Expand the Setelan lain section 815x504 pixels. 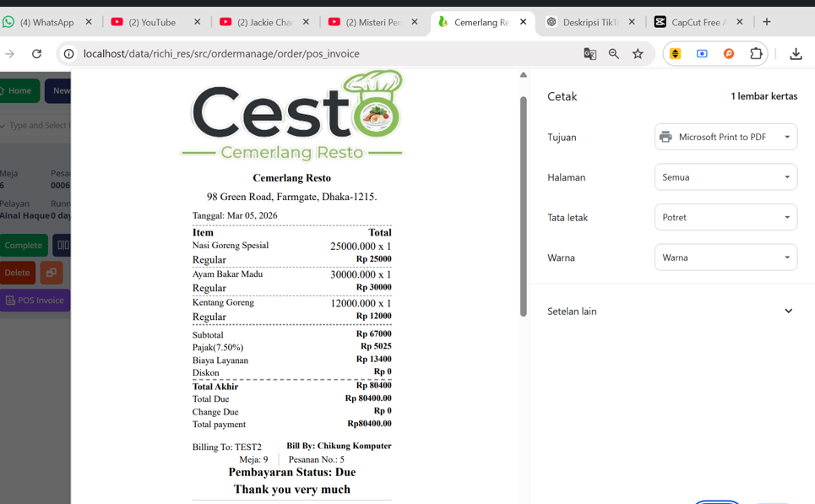click(x=788, y=311)
